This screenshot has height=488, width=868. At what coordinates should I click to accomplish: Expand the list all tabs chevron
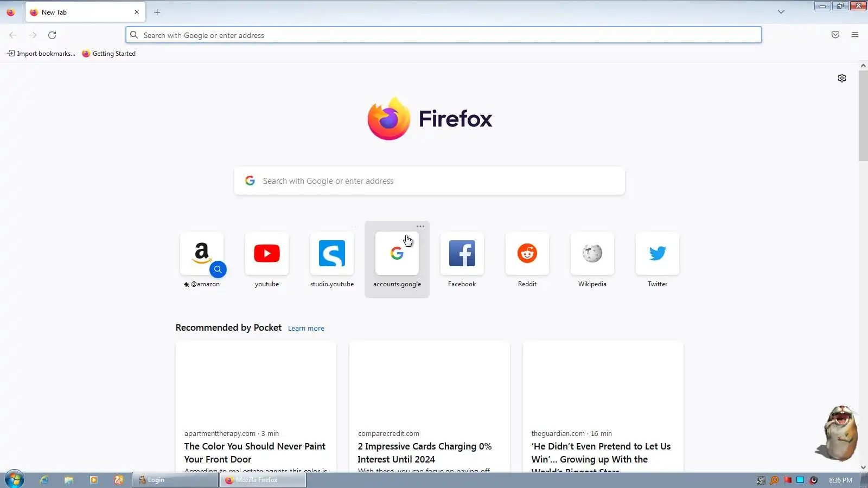pyautogui.click(x=781, y=12)
